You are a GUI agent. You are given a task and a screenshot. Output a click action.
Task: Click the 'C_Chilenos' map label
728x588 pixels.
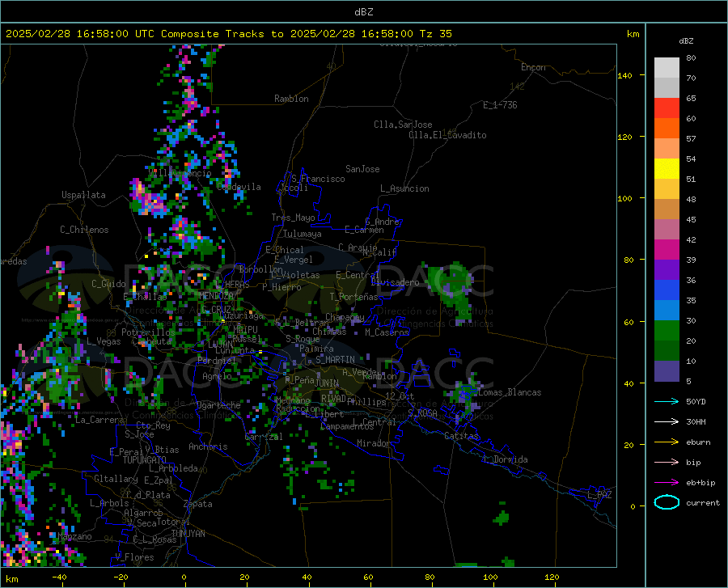tap(84, 230)
